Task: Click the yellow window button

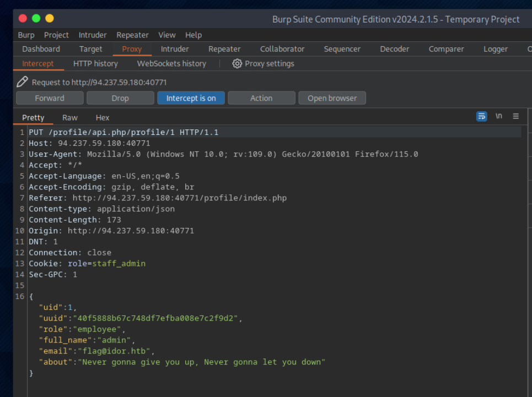Action: pos(50,19)
